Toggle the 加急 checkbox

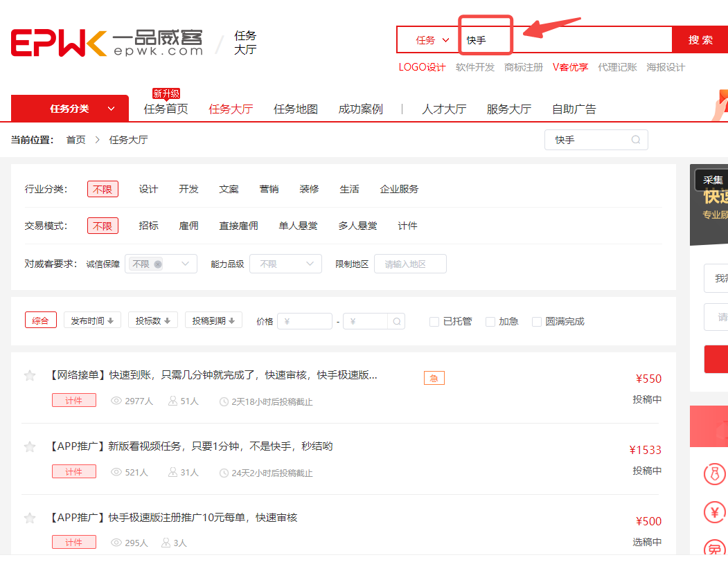[x=490, y=322]
